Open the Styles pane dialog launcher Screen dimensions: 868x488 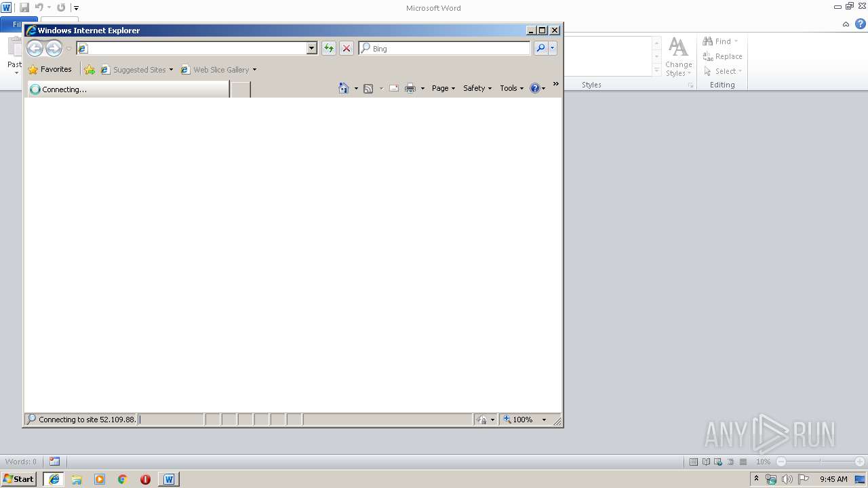[690, 85]
